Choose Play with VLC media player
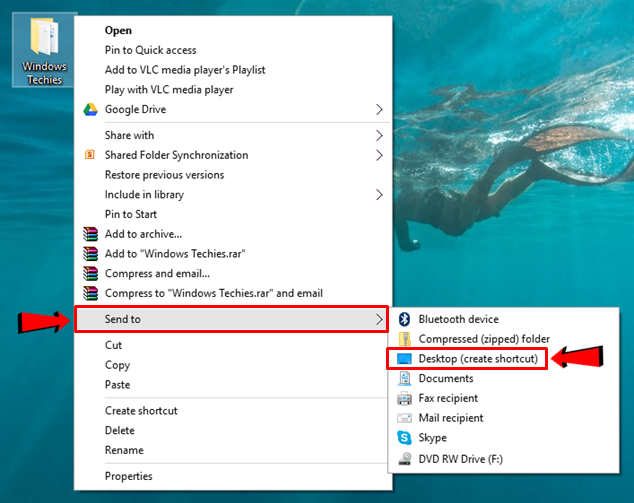Image resolution: width=634 pixels, height=503 pixels. click(169, 89)
